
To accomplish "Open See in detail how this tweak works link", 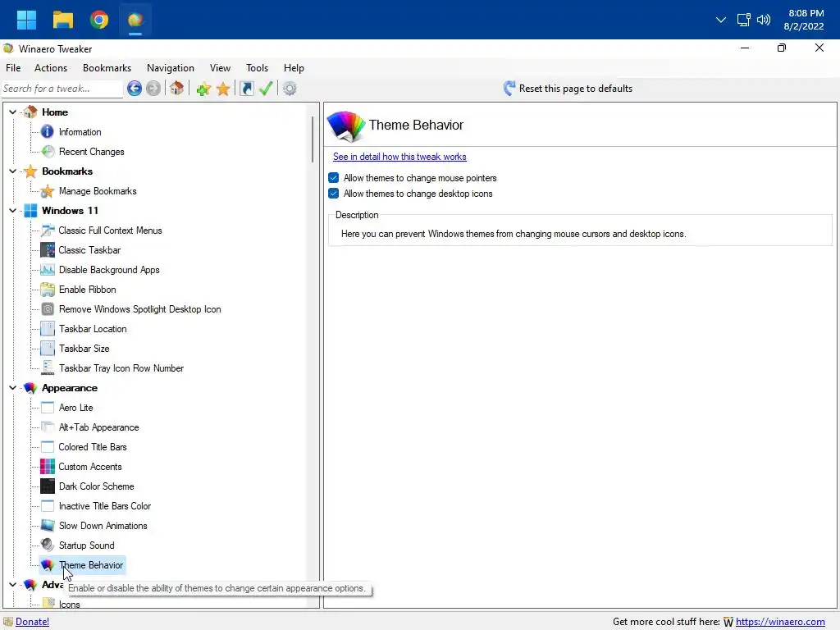I will tap(399, 157).
